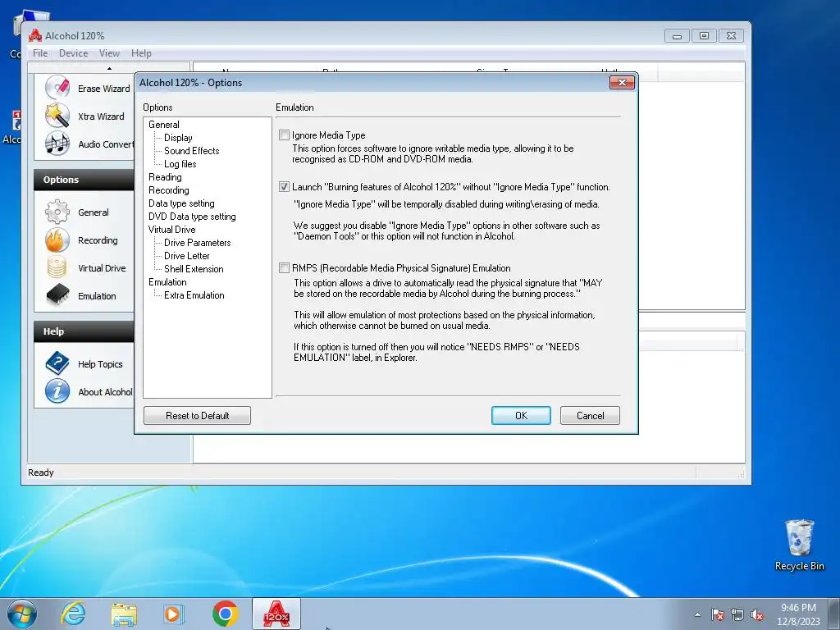The image size is (840, 630).
Task: Select Drive Parameters tree item
Action: 197,243
